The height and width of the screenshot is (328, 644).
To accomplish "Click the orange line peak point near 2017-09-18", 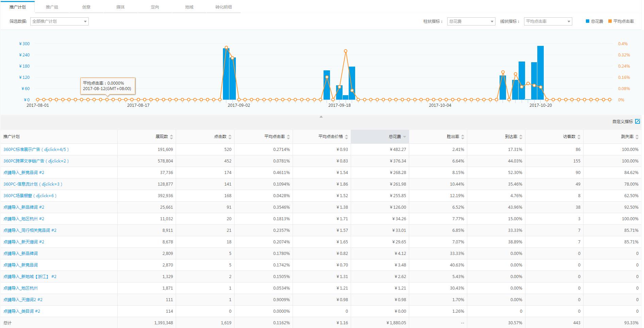I will click(x=346, y=51).
